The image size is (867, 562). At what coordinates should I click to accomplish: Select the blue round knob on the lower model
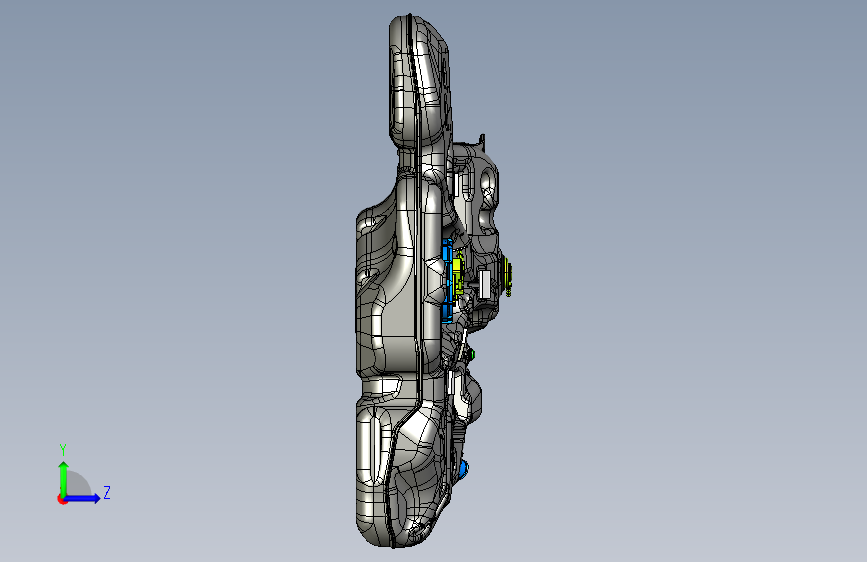pyautogui.click(x=463, y=470)
